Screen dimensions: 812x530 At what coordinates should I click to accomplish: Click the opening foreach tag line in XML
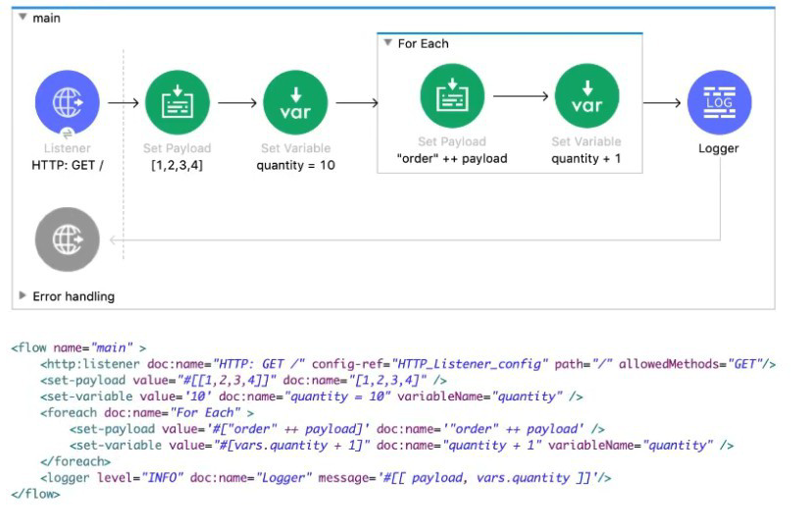147,412
